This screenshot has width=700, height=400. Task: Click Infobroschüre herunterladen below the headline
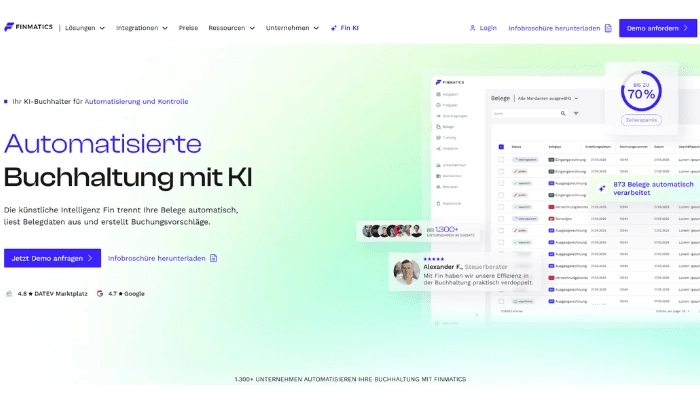pos(162,258)
